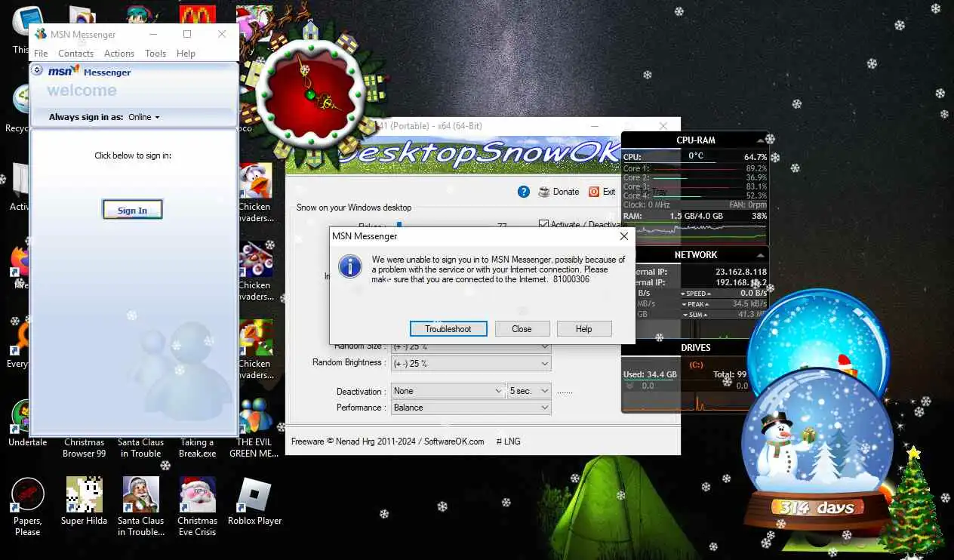The width and height of the screenshot is (954, 560).
Task: Click the Help button in the error dialog
Action: pyautogui.click(x=583, y=329)
